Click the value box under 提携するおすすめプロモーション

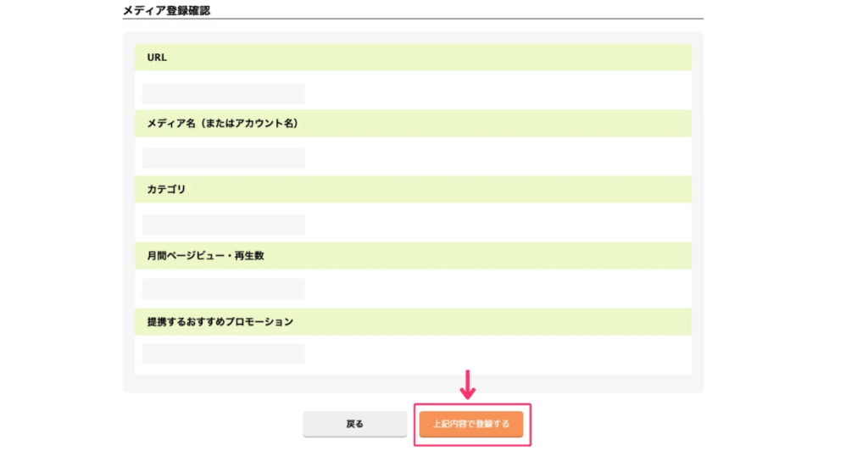223,354
